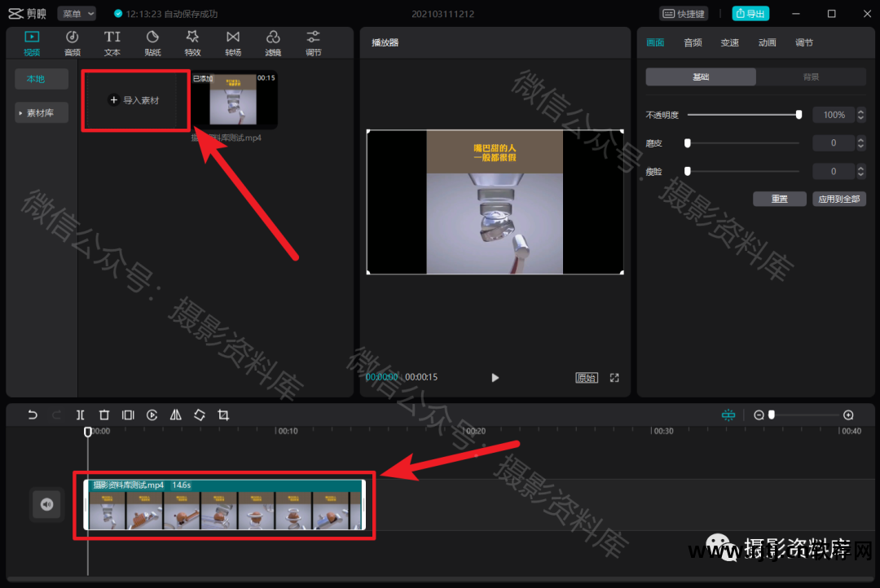This screenshot has height=588, width=880.
Task: Click the opacity 100% value field
Action: pyautogui.click(x=834, y=115)
